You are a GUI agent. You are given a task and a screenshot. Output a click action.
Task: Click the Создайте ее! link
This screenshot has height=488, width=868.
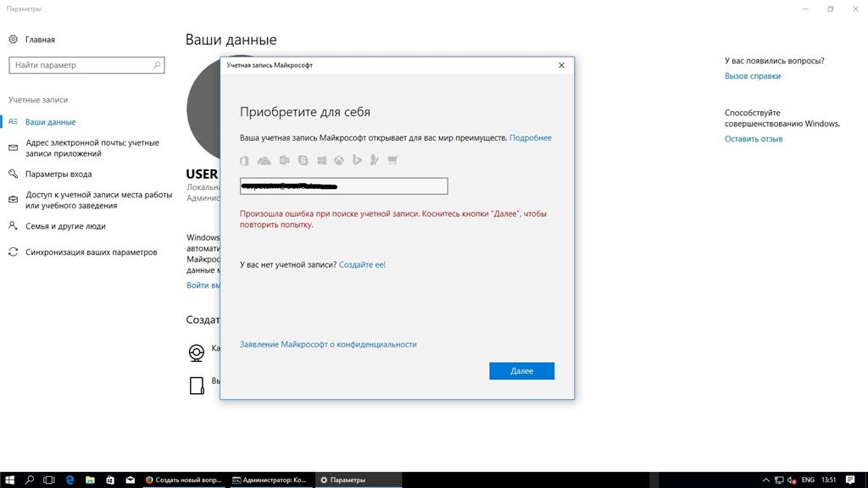tap(362, 264)
